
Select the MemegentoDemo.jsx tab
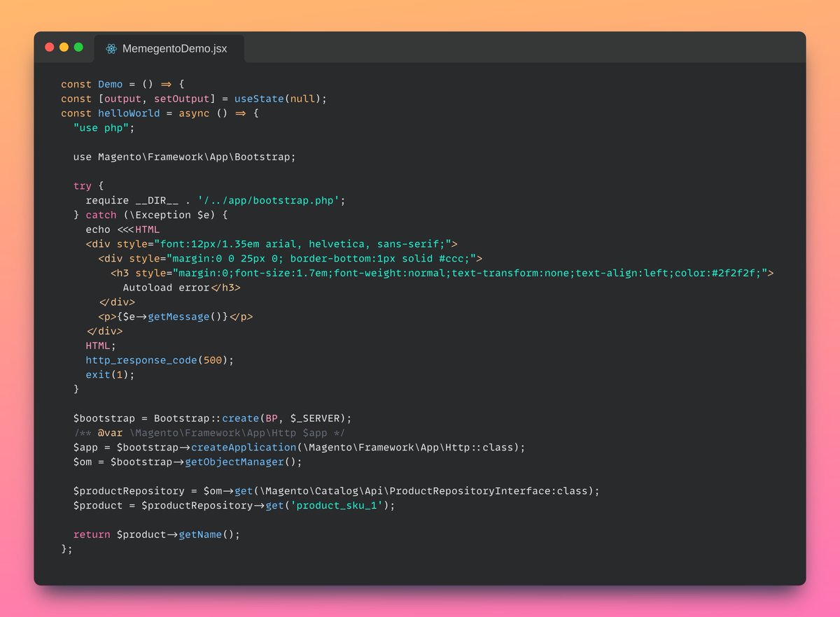(169, 49)
